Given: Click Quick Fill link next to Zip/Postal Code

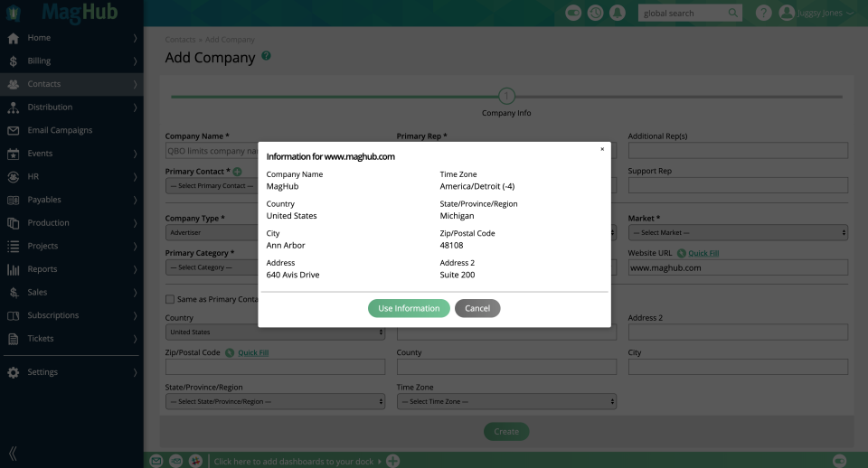Looking at the screenshot, I should point(253,353).
